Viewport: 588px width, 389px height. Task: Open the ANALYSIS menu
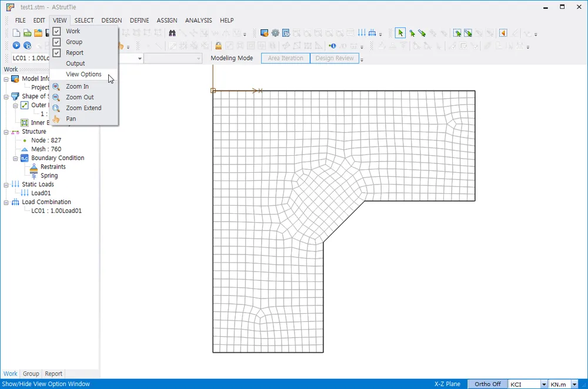tap(198, 20)
